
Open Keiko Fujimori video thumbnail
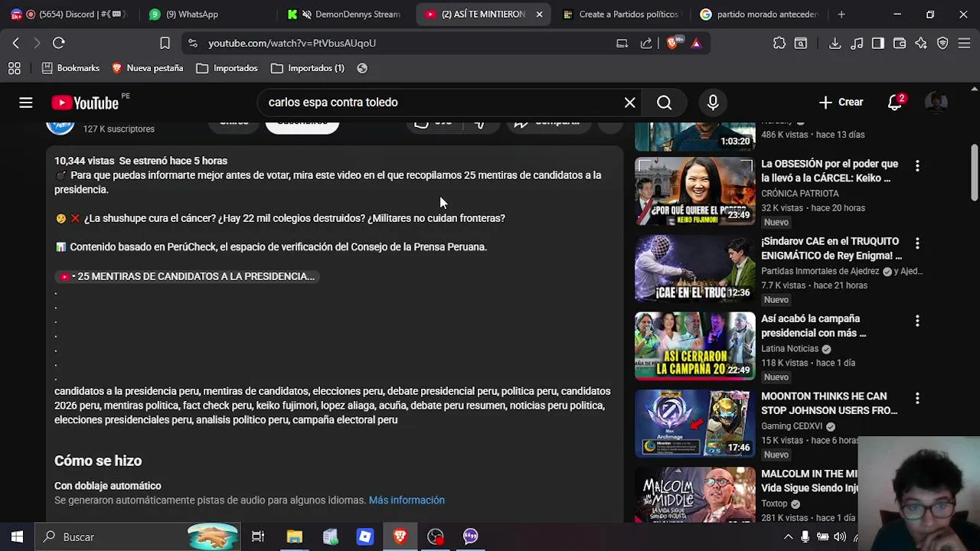click(x=694, y=191)
